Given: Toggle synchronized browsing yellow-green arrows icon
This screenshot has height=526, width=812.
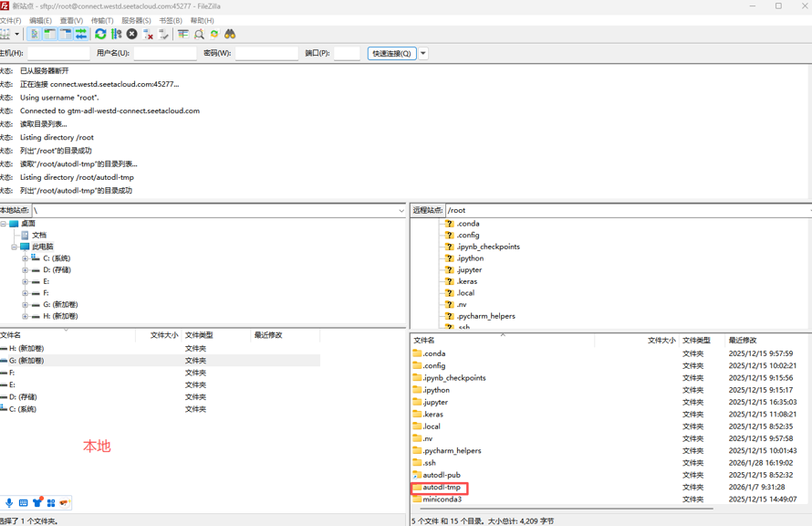Looking at the screenshot, I should pyautogui.click(x=214, y=34).
